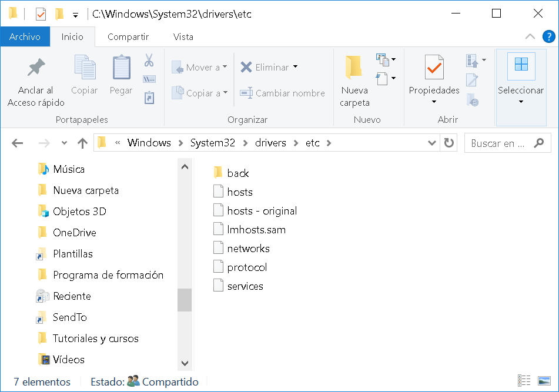Switch to the Inicio tab
This screenshot has height=392, width=559.
[72, 36]
